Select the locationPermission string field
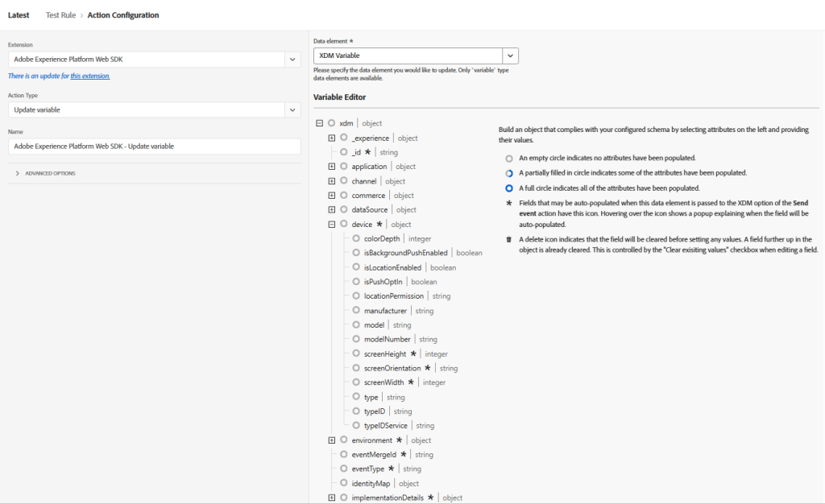This screenshot has height=504, width=825. (393, 296)
